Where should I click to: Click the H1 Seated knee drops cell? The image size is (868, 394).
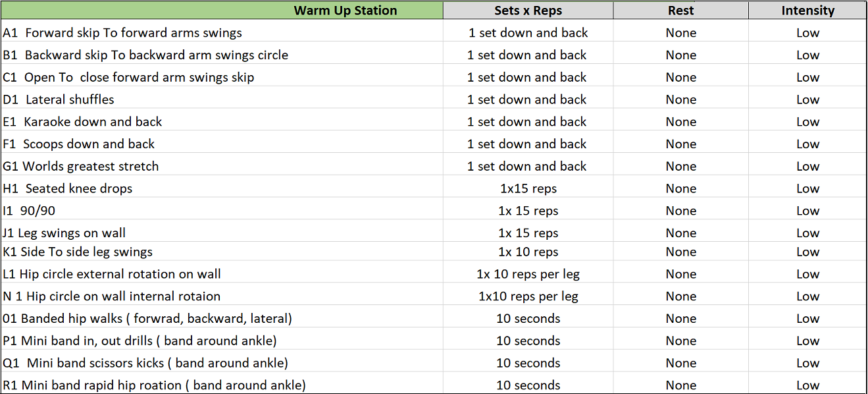pyautogui.click(x=68, y=189)
